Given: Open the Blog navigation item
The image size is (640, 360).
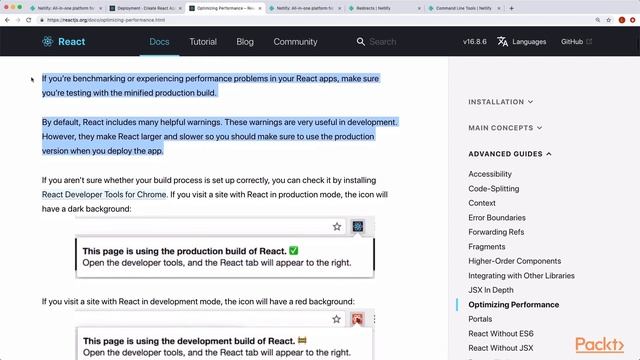Looking at the screenshot, I should point(245,42).
